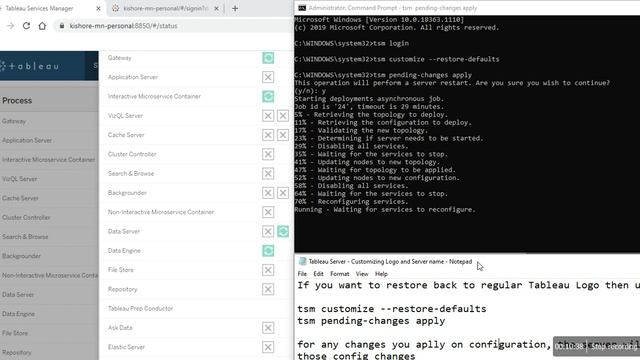Image resolution: width=640 pixels, height=360 pixels.
Task: Select Gateway in the Process sidebar
Action: click(14, 121)
